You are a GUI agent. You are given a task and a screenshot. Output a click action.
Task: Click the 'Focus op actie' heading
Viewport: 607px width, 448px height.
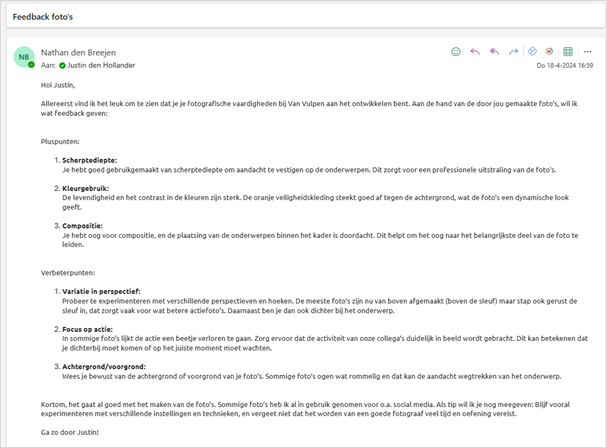tap(90, 326)
